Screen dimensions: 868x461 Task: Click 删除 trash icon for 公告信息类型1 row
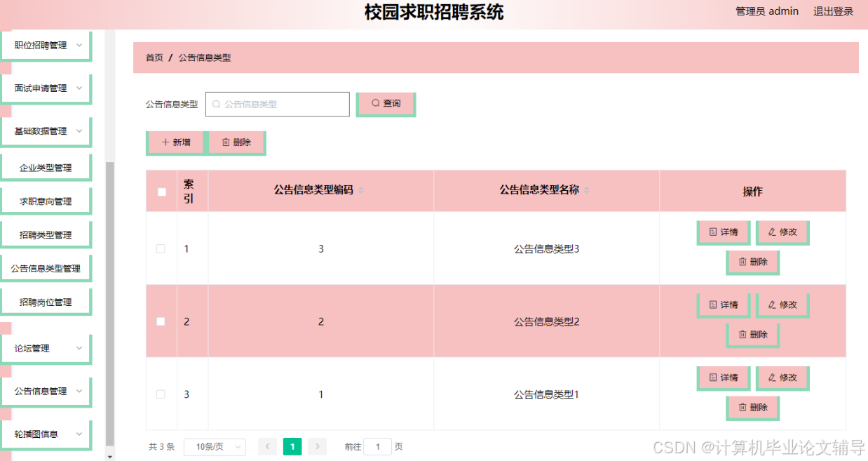click(x=743, y=408)
